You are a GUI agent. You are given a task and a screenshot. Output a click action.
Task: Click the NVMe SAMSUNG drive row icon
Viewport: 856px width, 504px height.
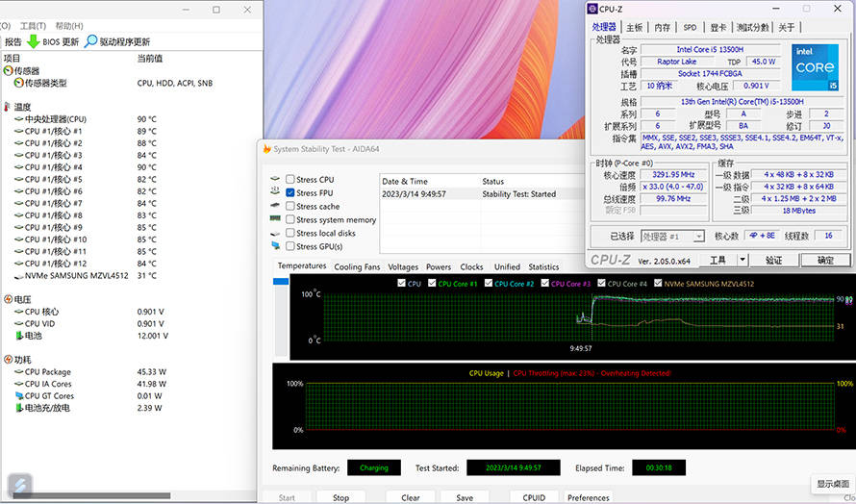point(19,276)
